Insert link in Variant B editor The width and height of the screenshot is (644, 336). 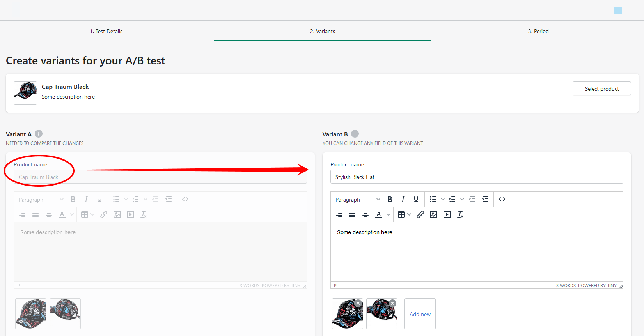pos(420,214)
